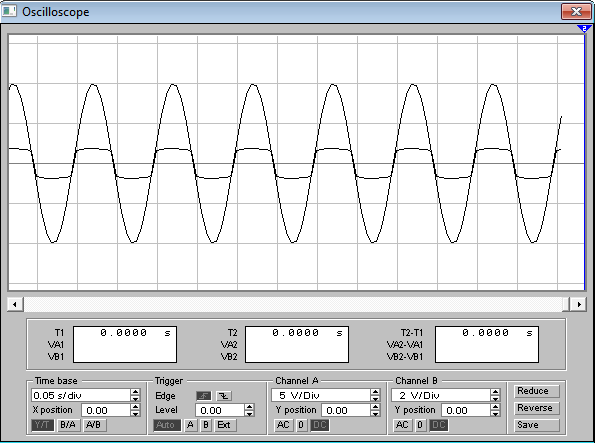Image resolution: width=597 pixels, height=444 pixels.
Task: Select rising edge trigger icon
Action: [204, 396]
